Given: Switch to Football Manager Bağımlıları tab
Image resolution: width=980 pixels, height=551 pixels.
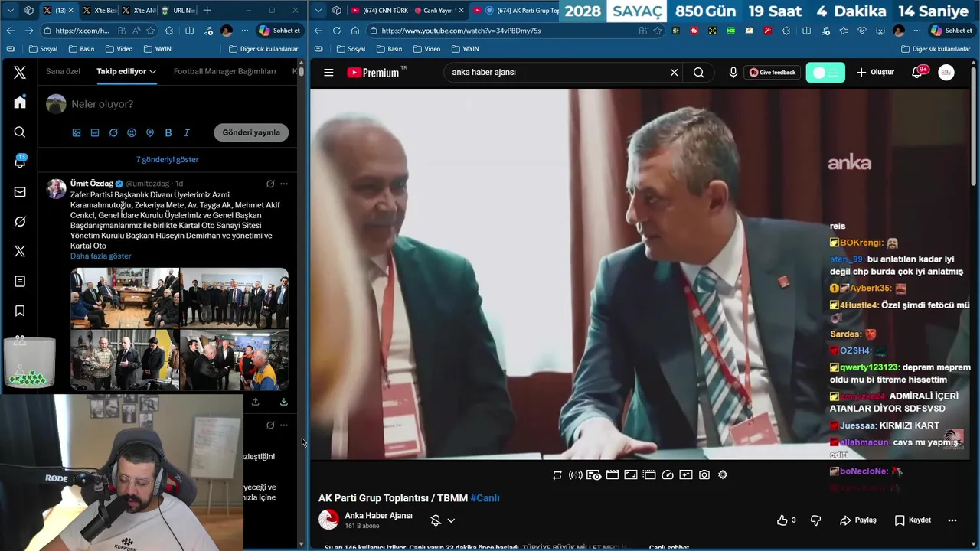Looking at the screenshot, I should click(224, 71).
